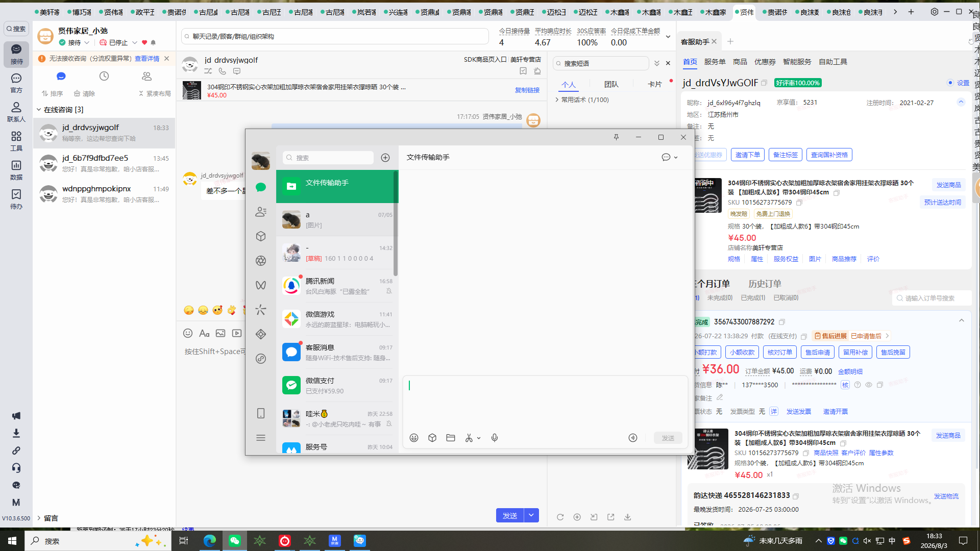The image size is (980, 551).
Task: Toggle the eye icon to reveal buyer info
Action: pos(869,385)
